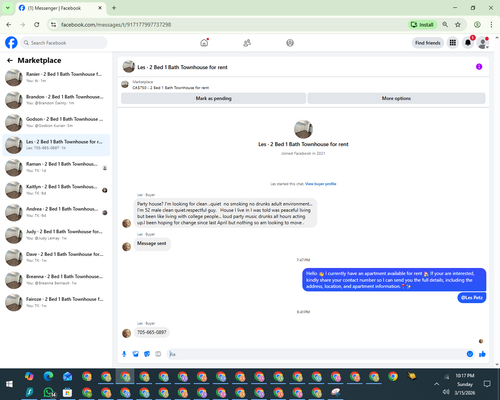Open View buyer profile link
Viewport: 500px width, 400px height.
pos(321,184)
